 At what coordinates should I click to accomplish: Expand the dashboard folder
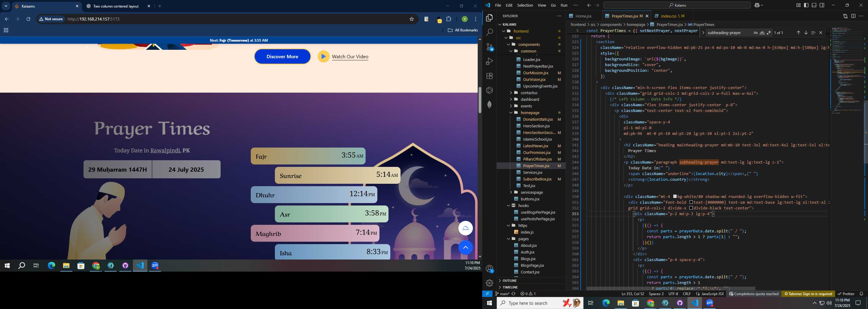[511, 100]
